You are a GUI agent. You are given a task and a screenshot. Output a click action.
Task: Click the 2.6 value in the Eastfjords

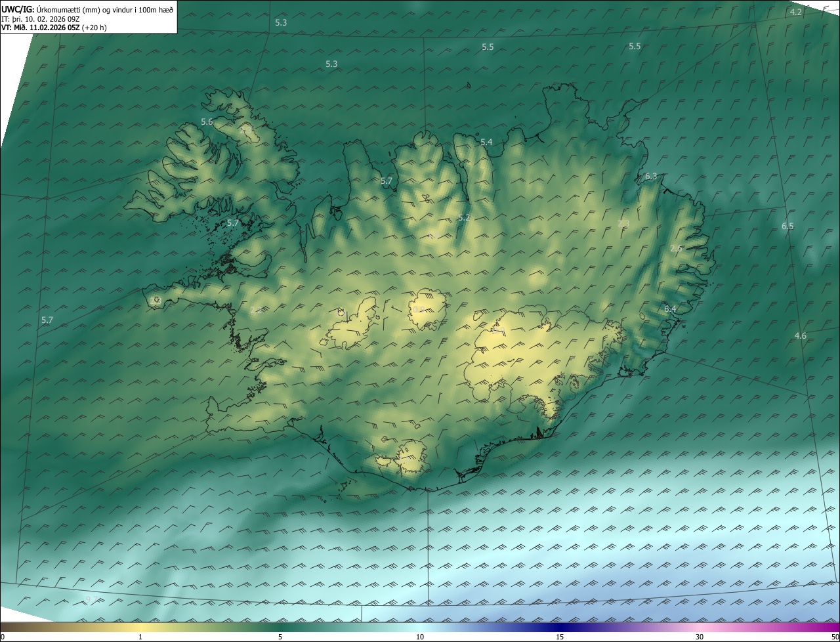(x=676, y=249)
